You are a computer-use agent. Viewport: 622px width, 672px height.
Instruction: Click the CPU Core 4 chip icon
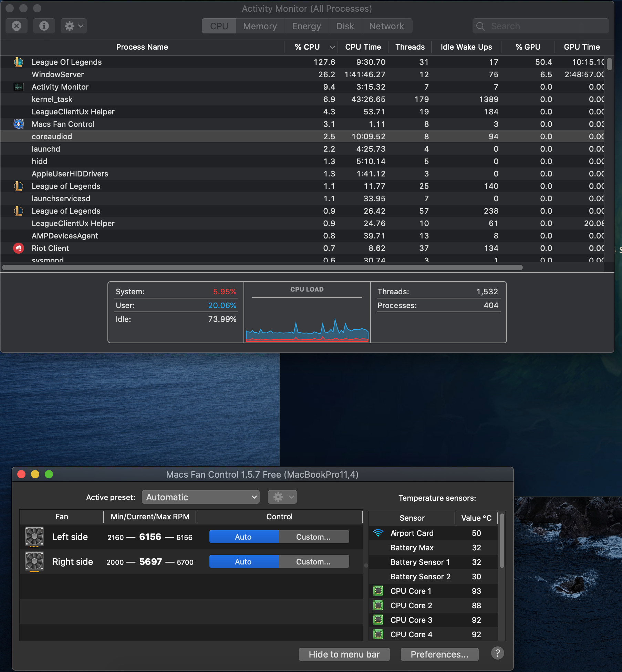[378, 634]
